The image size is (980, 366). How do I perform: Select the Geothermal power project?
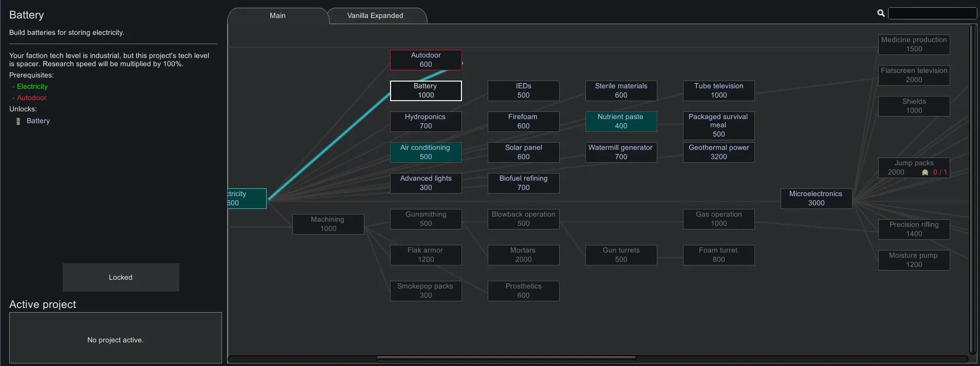718,152
